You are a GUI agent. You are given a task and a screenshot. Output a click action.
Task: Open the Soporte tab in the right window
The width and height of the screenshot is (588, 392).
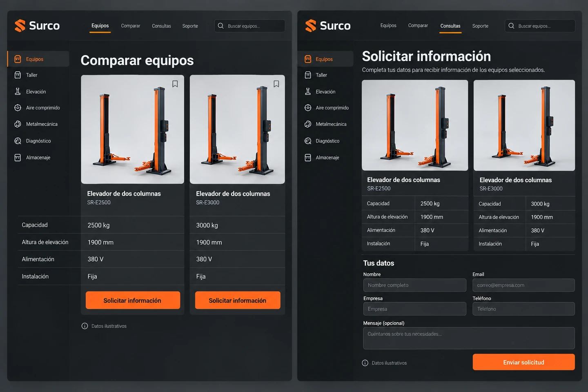480,26
